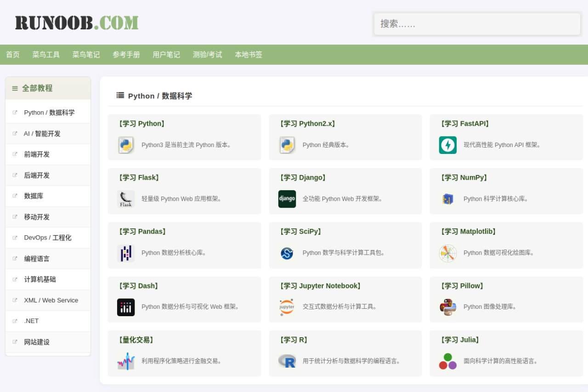Open the 【学习 Matplotlib】 tutorial title
The height and width of the screenshot is (392, 588).
point(468,232)
